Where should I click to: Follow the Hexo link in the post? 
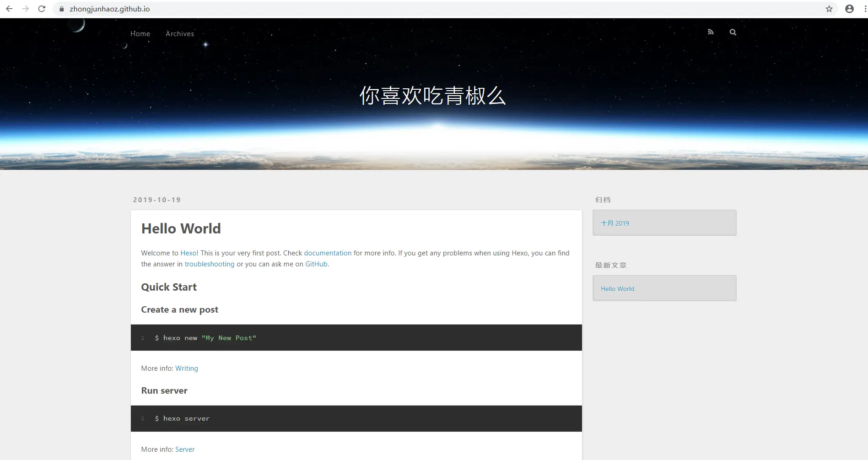coord(188,253)
